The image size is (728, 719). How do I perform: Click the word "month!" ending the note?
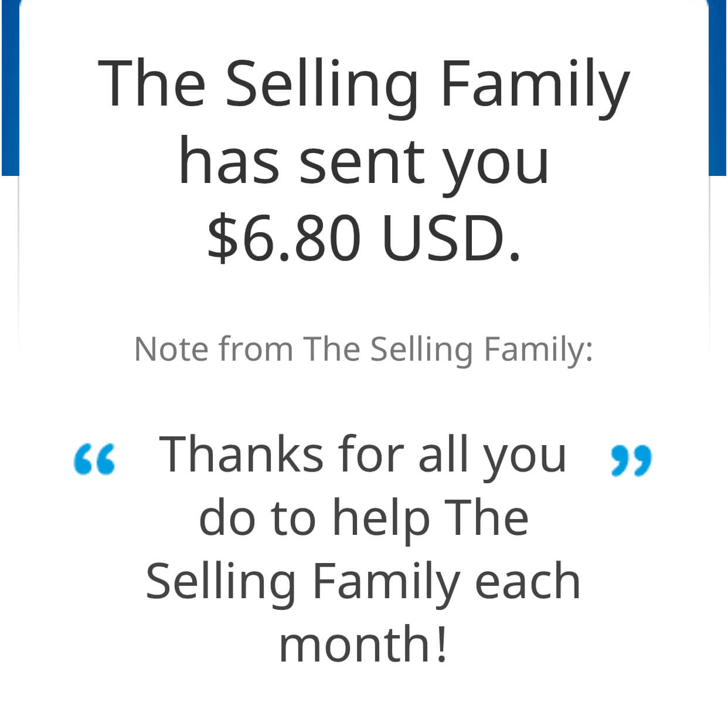click(x=363, y=644)
